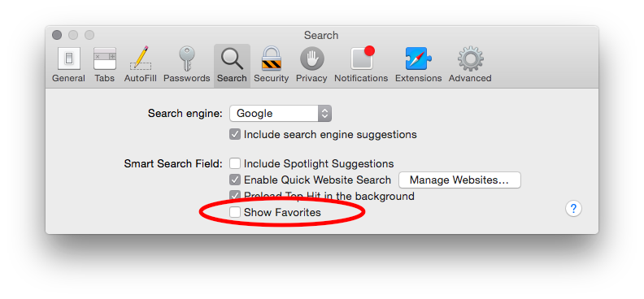Select the Search magnifier pane
The width and height of the screenshot is (644, 299).
point(232,65)
